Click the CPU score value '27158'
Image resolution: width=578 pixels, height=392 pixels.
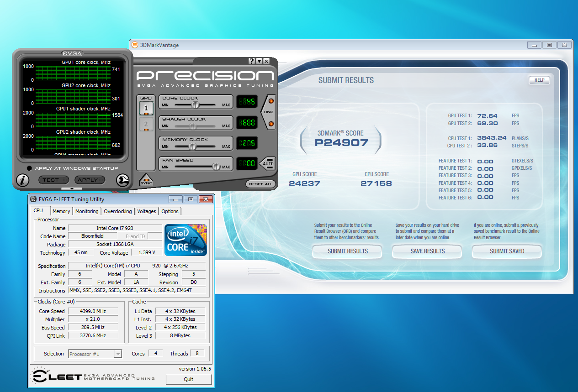tap(376, 183)
